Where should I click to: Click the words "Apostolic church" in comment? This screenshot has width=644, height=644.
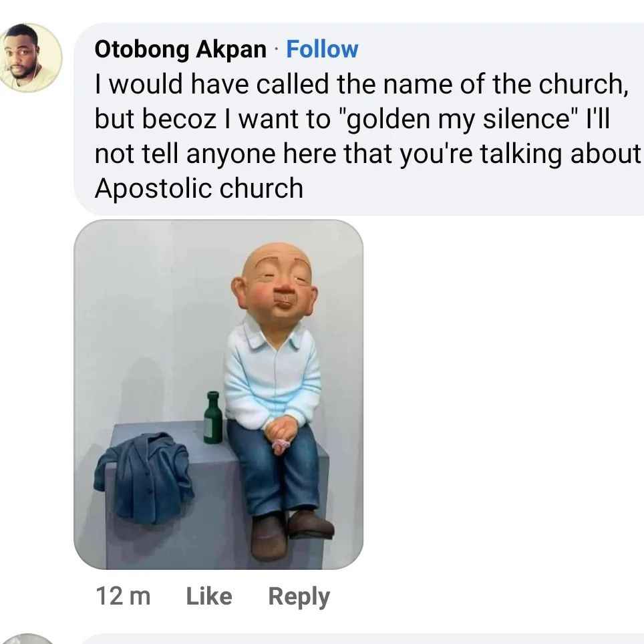pyautogui.click(x=199, y=188)
